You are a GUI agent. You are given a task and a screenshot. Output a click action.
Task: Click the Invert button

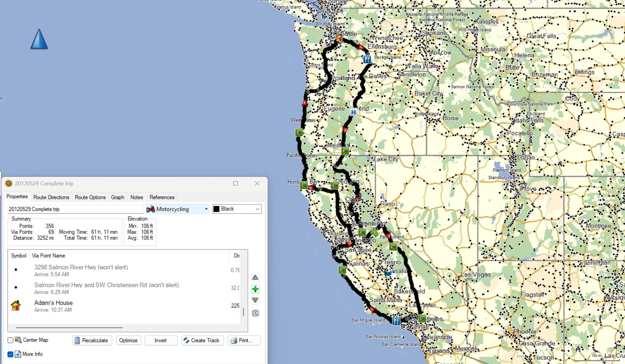(161, 340)
